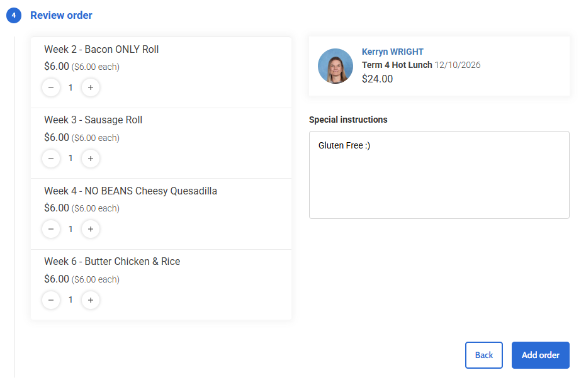Decrease quantity of Week 2 Bacon ONLY Roll
Viewport: 586px width, 392px height.
(x=51, y=88)
